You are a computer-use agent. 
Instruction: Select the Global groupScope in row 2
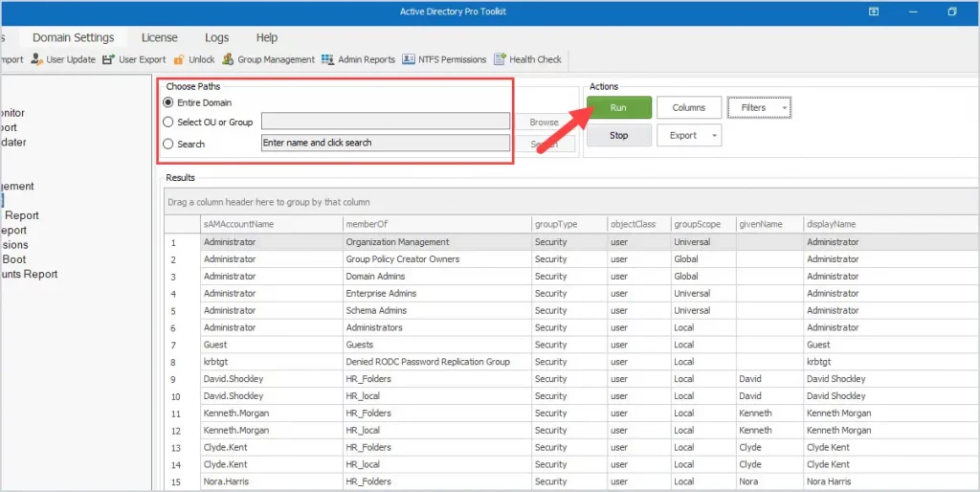click(x=703, y=258)
